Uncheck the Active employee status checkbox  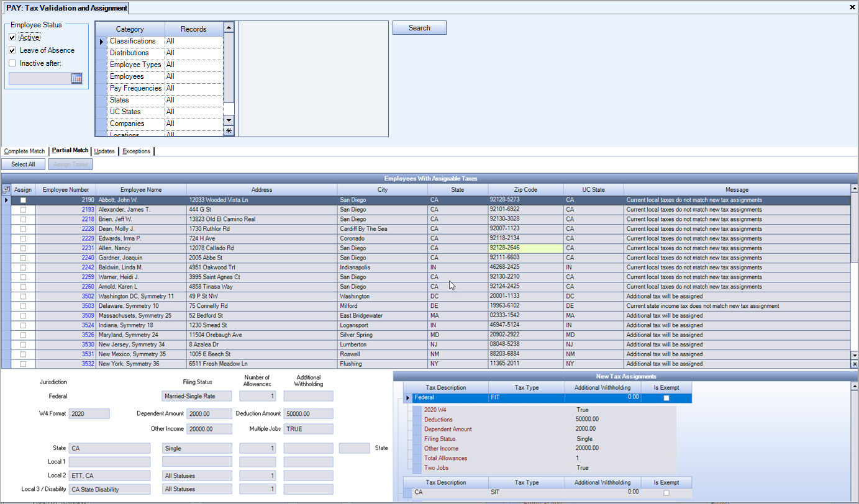tap(12, 37)
